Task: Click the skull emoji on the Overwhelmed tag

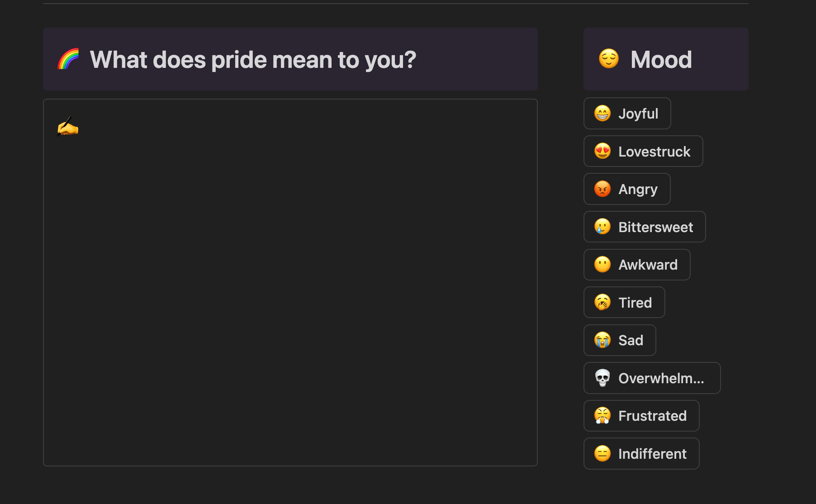Action: point(603,378)
